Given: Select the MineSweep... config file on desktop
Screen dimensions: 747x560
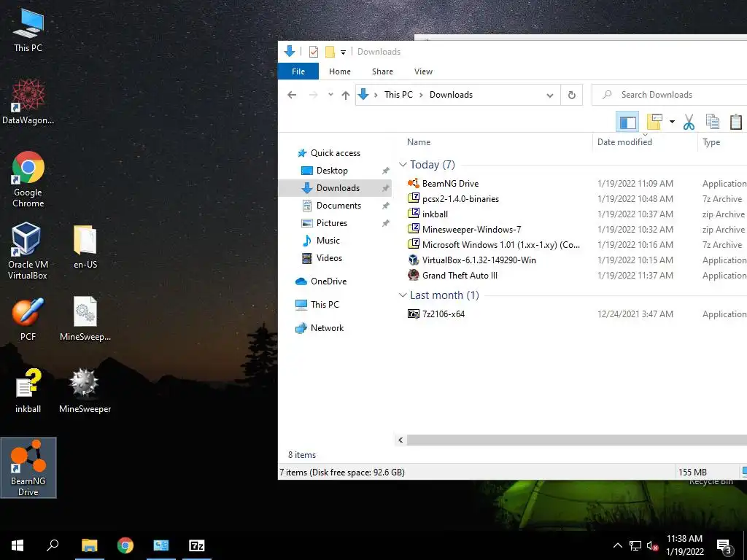Looking at the screenshot, I should point(85,319).
